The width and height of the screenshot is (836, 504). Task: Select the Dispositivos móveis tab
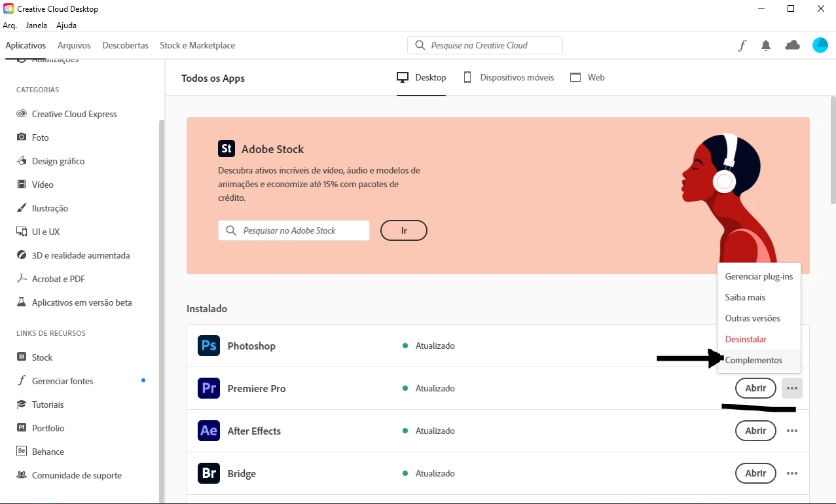point(509,77)
